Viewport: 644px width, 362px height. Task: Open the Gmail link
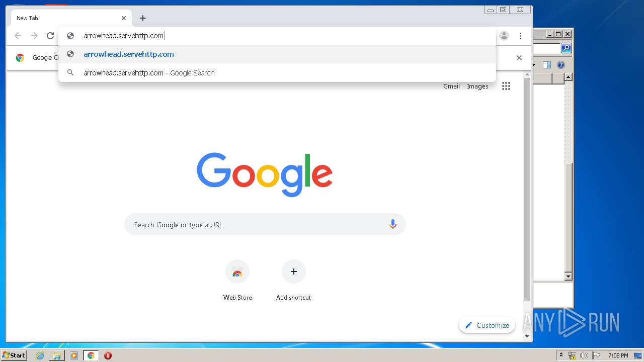[x=451, y=86]
